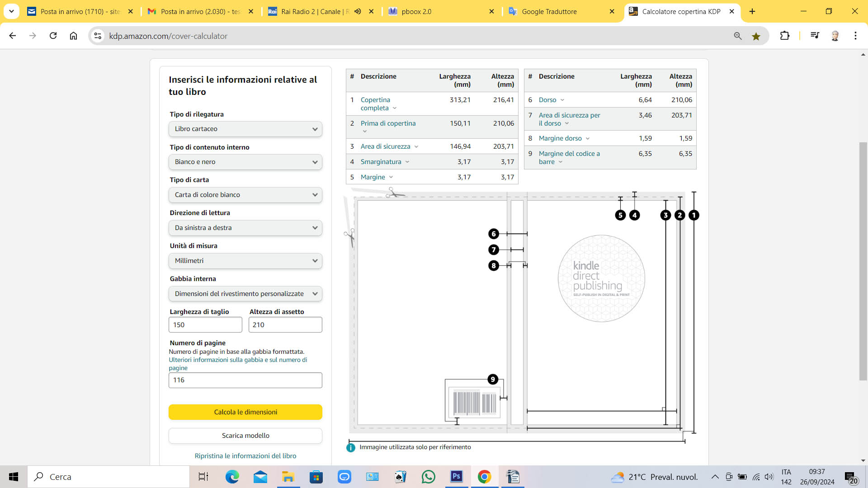Image resolution: width=868 pixels, height=488 pixels.
Task: Open a new browser tab
Action: (x=752, y=11)
